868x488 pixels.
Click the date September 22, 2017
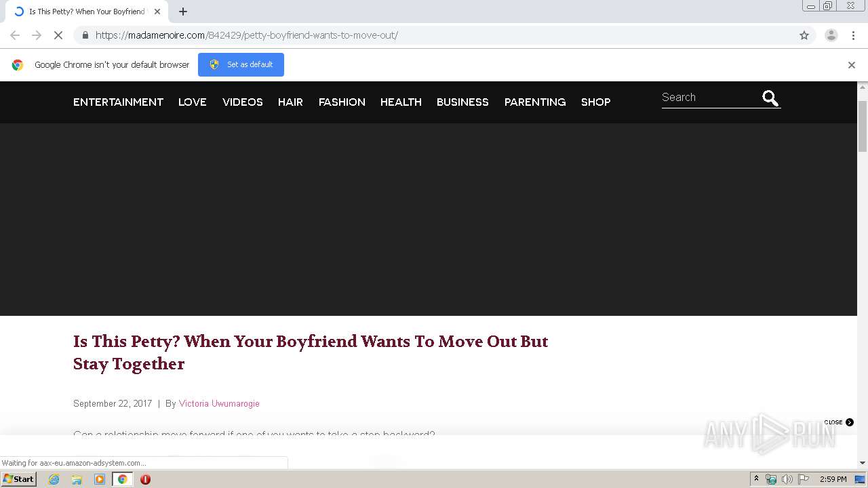pyautogui.click(x=113, y=403)
